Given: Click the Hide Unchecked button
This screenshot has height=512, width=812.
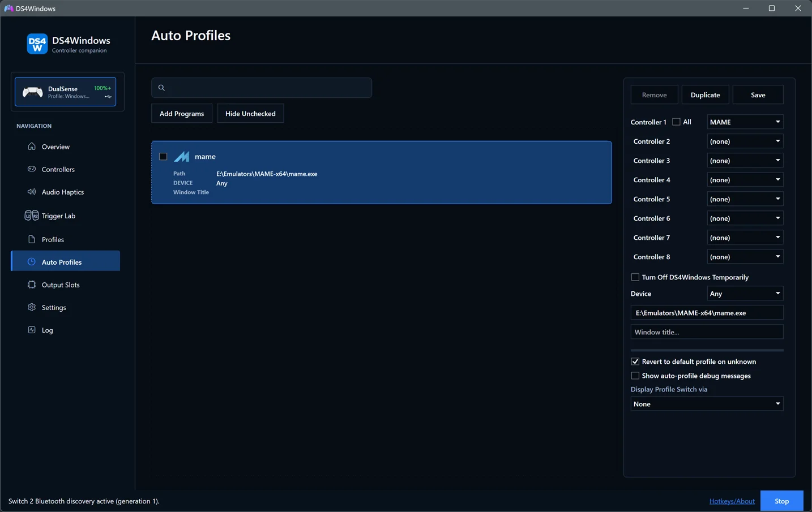Looking at the screenshot, I should tap(250, 114).
